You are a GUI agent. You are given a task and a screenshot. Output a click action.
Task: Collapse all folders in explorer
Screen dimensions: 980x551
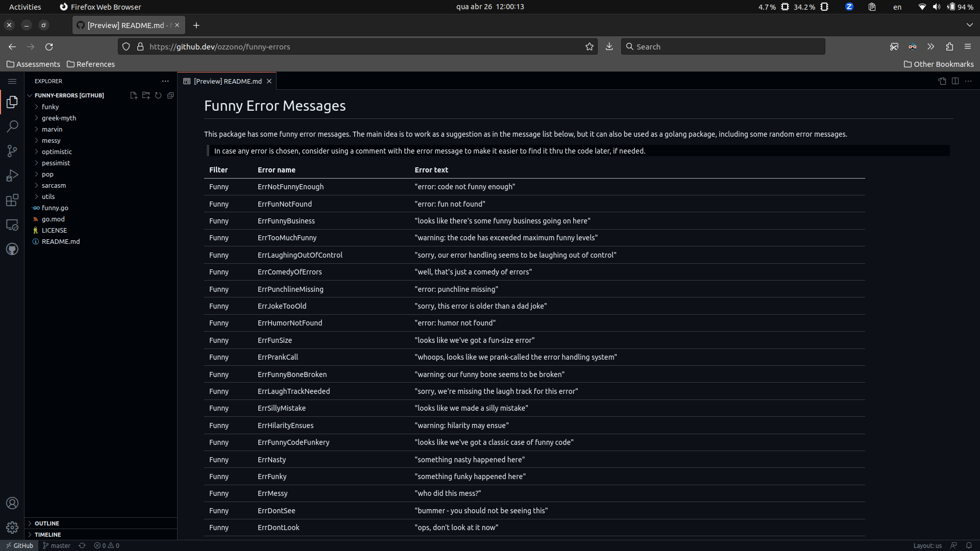[170, 95]
